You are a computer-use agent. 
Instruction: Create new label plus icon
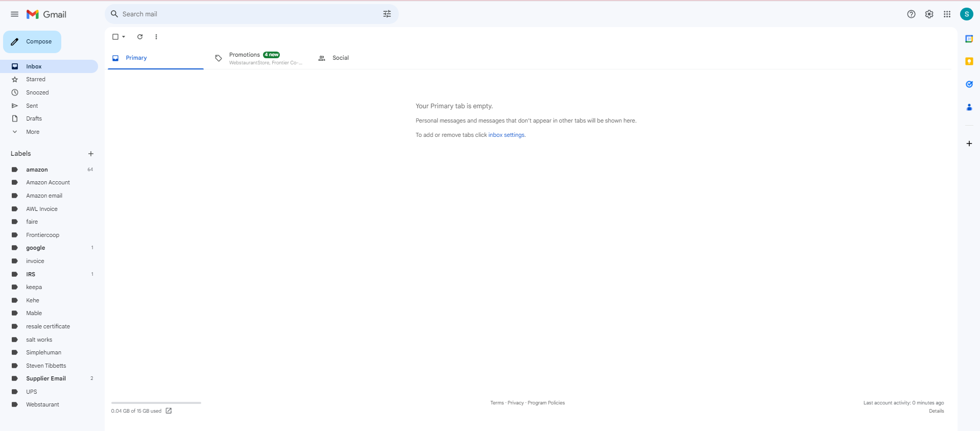click(x=91, y=154)
